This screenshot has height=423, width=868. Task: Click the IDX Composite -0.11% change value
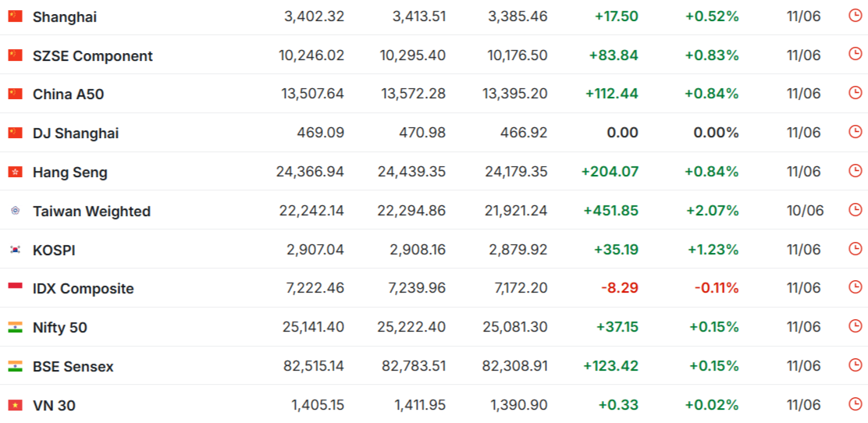pos(717,288)
